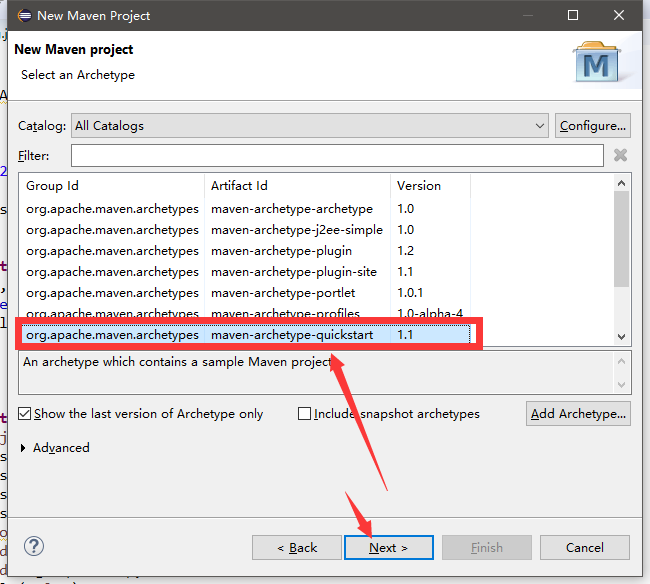Click the Next button
The width and height of the screenshot is (650, 584).
pyautogui.click(x=388, y=548)
